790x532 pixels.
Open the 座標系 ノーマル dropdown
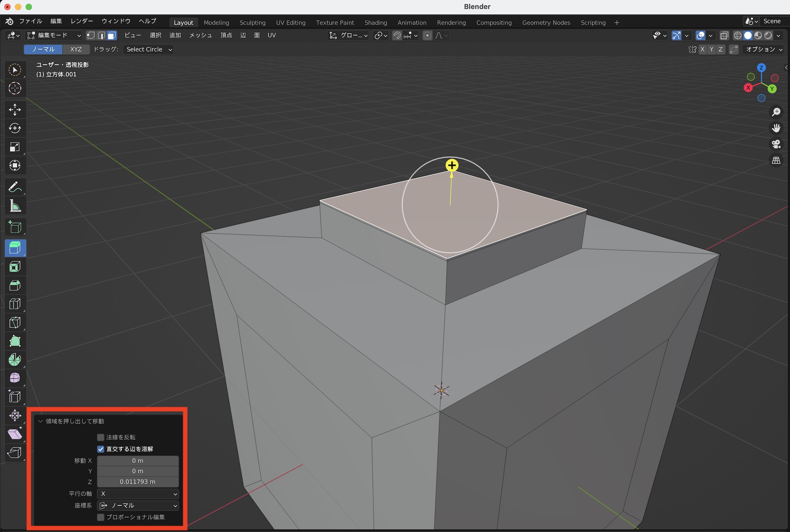click(x=138, y=506)
